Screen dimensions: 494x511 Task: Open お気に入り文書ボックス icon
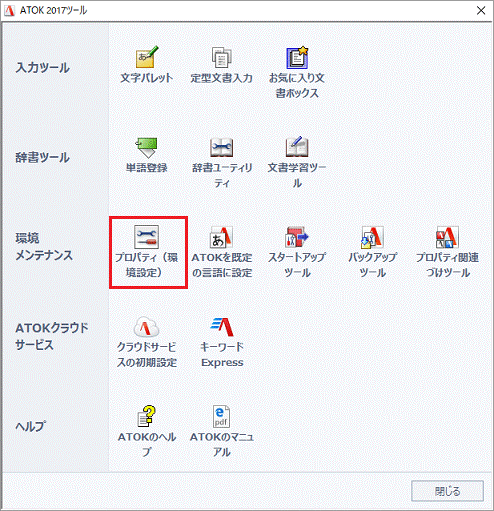pos(297,57)
